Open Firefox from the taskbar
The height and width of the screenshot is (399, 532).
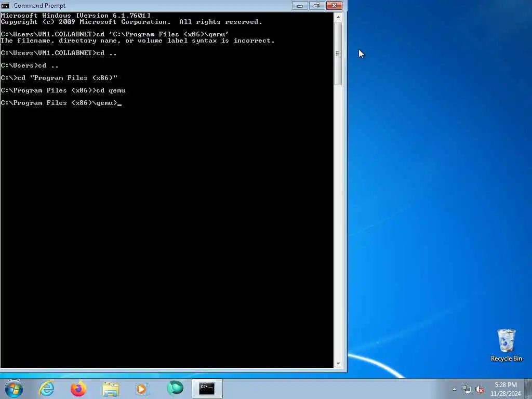[78, 389]
